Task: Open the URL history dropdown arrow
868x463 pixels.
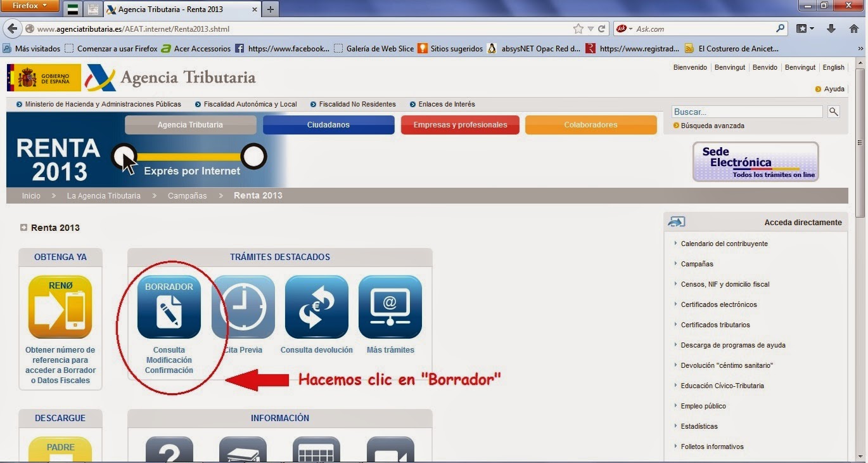Action: (x=590, y=29)
